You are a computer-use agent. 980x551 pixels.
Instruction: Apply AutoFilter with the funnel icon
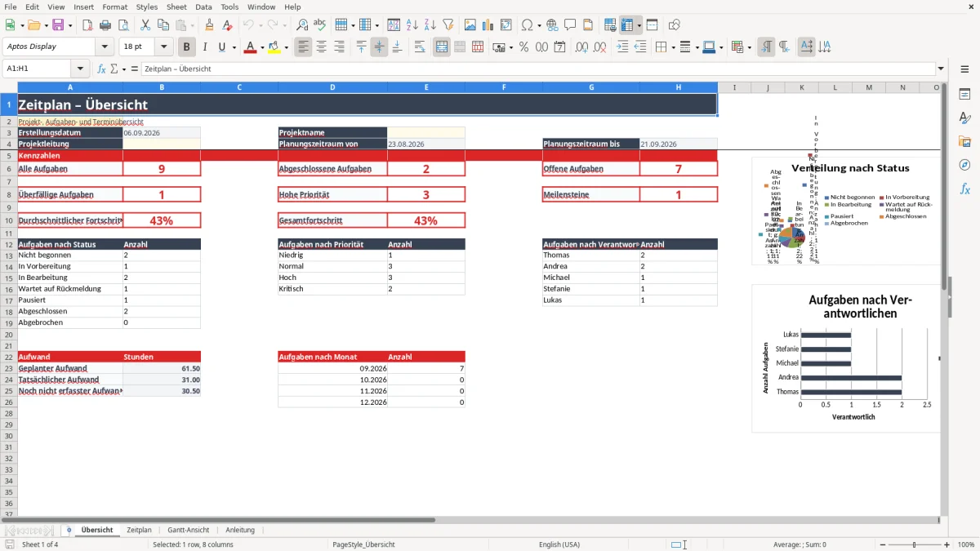(x=448, y=25)
